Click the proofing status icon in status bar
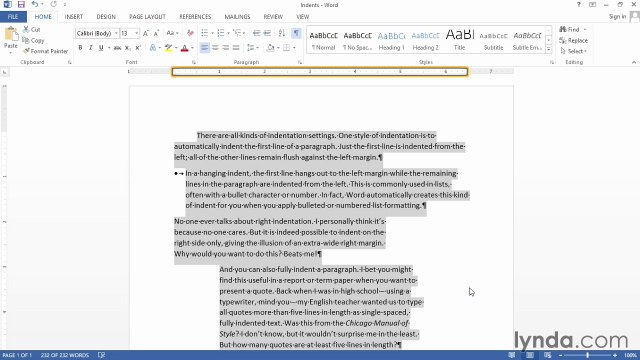 coord(102,355)
